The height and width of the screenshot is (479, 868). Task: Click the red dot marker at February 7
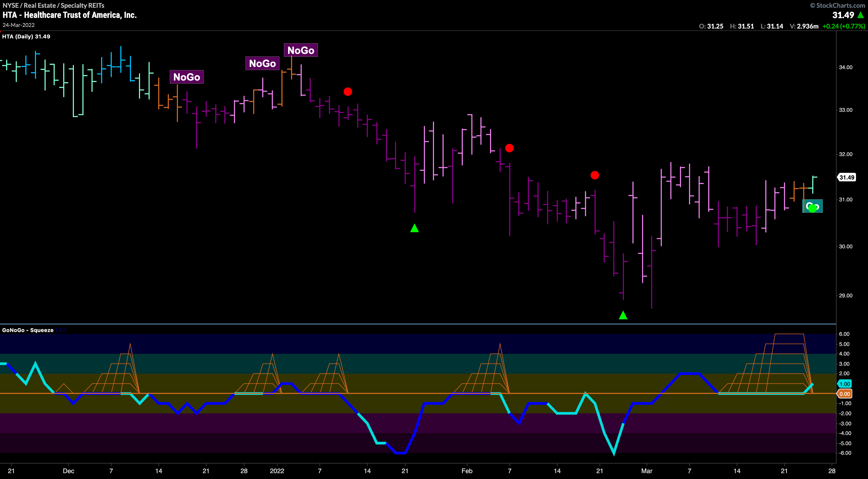pos(509,148)
